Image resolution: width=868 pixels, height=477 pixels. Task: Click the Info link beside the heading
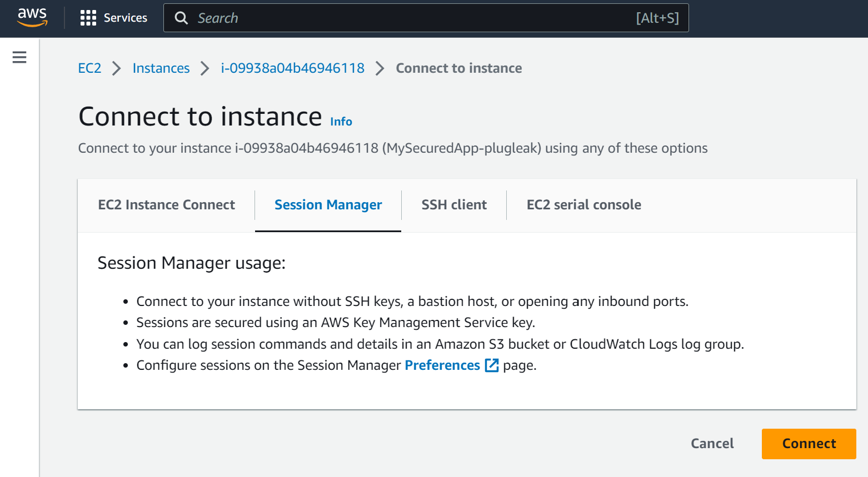point(341,122)
